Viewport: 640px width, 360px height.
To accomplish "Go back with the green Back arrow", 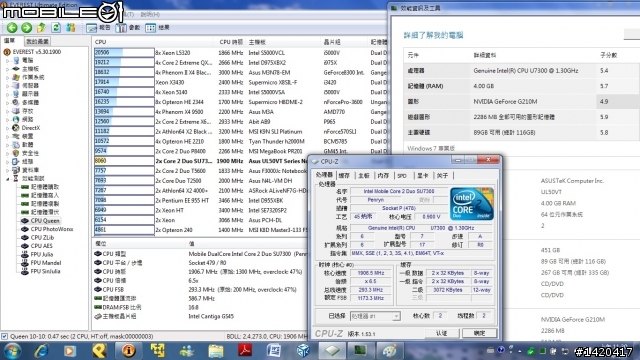I will tap(12, 28).
